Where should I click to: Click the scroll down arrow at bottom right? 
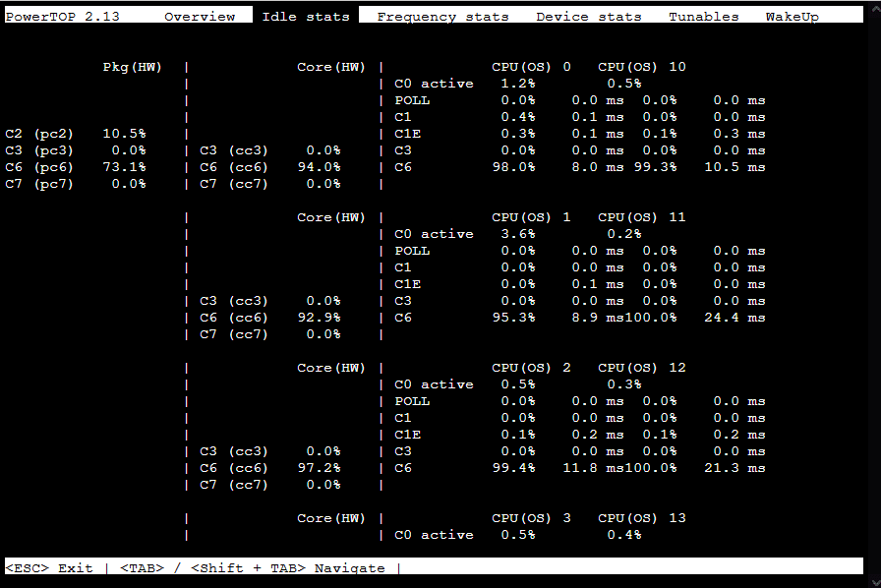point(875,582)
